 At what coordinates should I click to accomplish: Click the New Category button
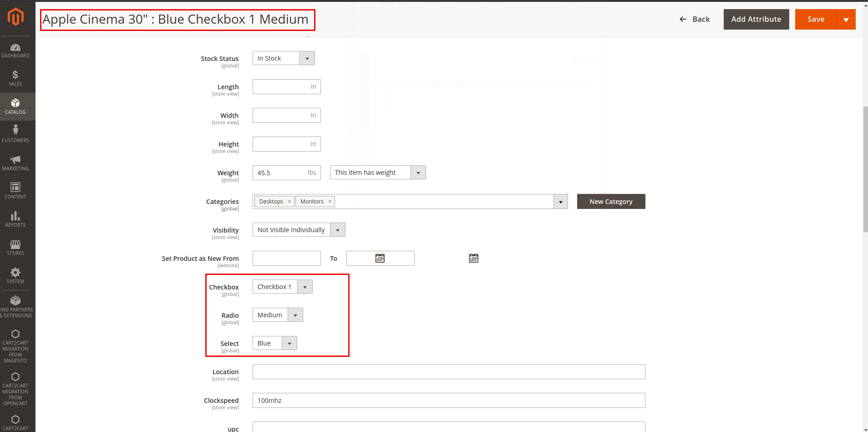tap(611, 201)
